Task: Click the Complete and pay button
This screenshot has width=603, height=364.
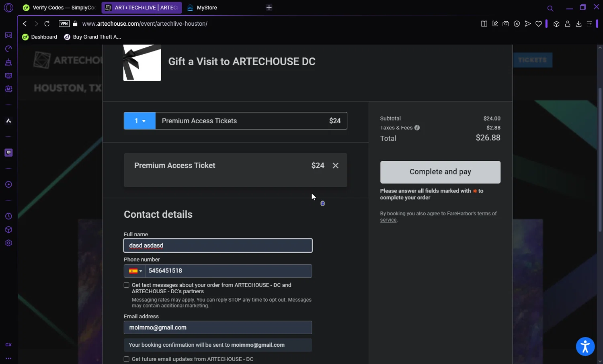Action: tap(440, 172)
